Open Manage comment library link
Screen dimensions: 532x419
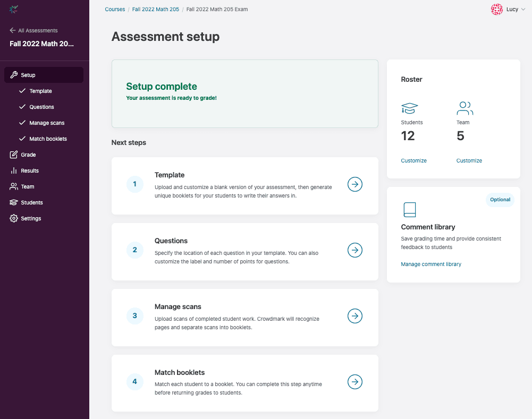click(x=431, y=264)
